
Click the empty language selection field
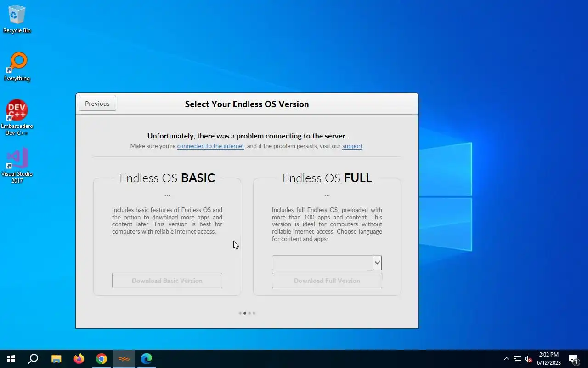[x=322, y=263]
